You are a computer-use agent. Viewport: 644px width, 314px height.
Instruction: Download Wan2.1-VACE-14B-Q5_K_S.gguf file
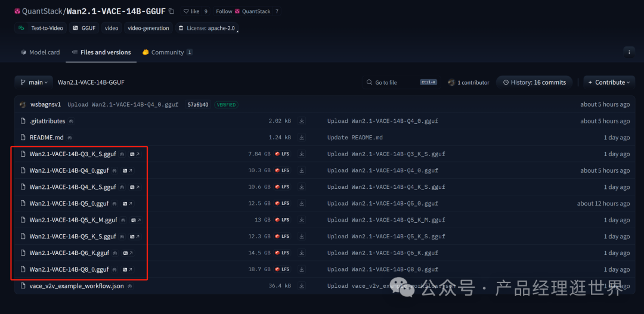pyautogui.click(x=302, y=237)
